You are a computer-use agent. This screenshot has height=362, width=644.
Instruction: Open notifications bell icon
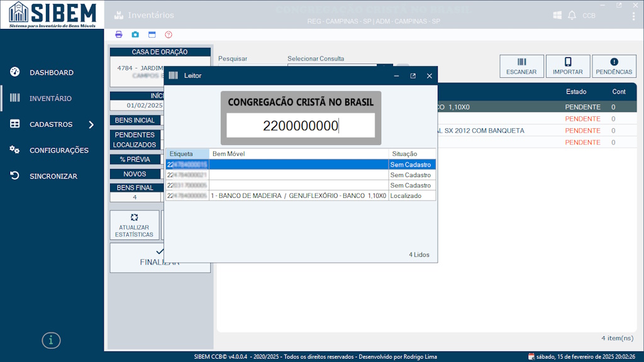(x=572, y=15)
